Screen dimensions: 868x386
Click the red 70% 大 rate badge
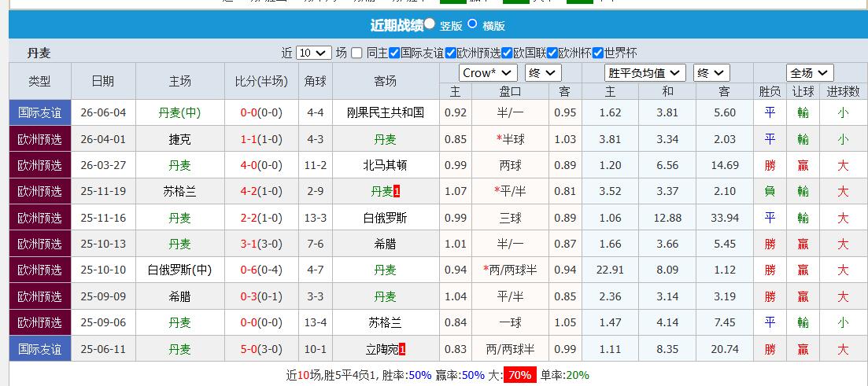pos(520,375)
